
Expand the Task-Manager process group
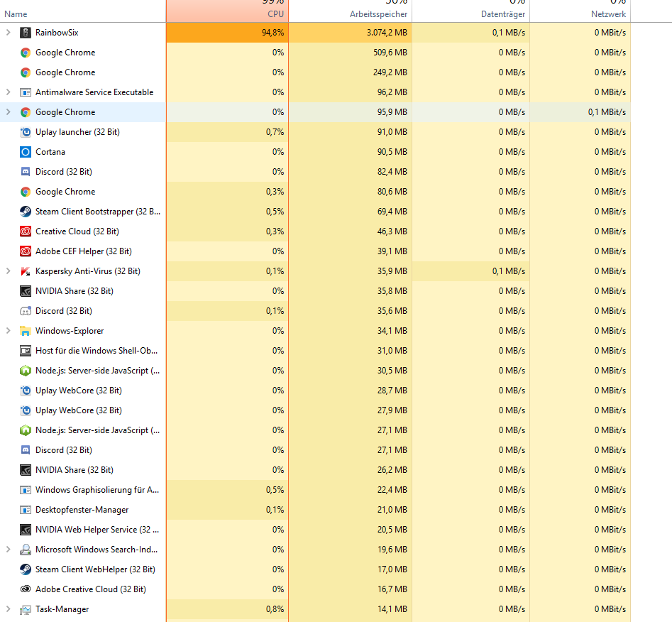pyautogui.click(x=8, y=609)
